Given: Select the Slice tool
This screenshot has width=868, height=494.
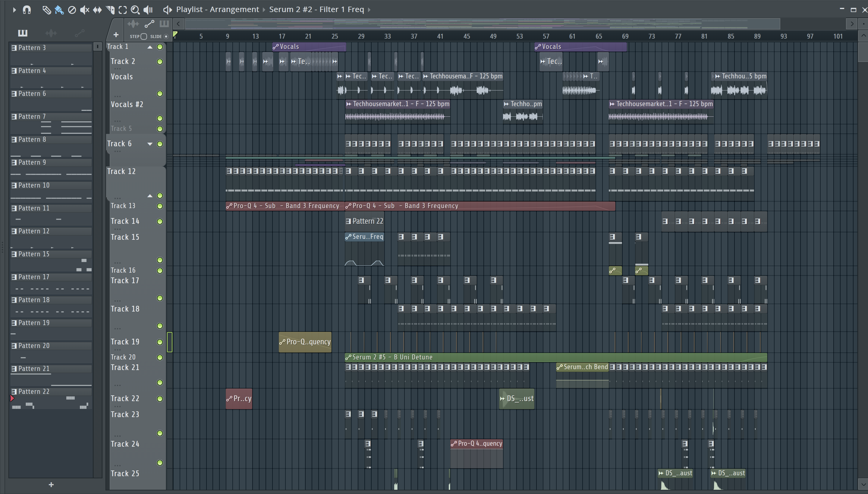Looking at the screenshot, I should [110, 10].
